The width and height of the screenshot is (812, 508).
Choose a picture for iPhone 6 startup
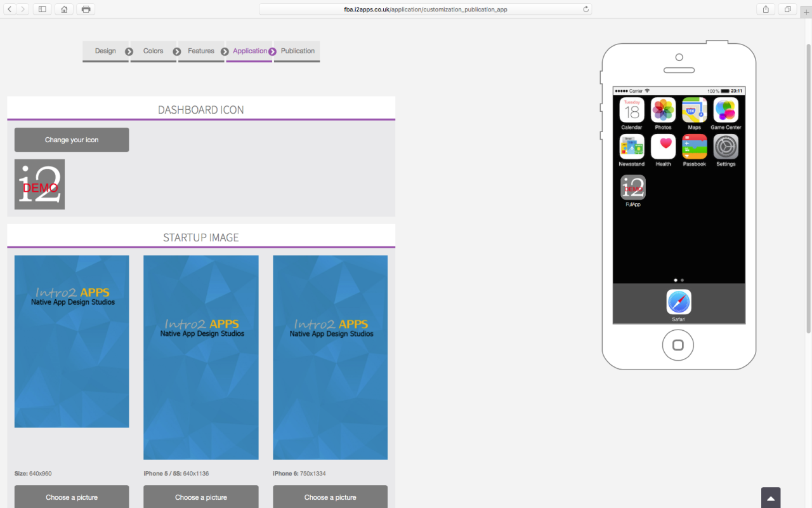[330, 497]
